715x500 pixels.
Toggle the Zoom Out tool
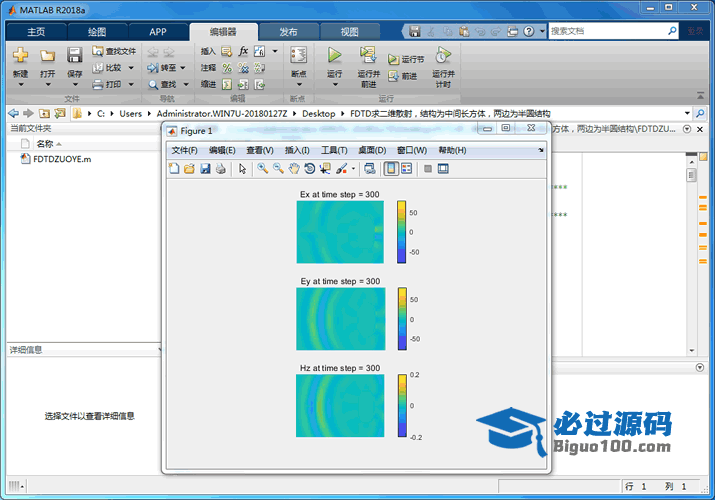[x=278, y=169]
